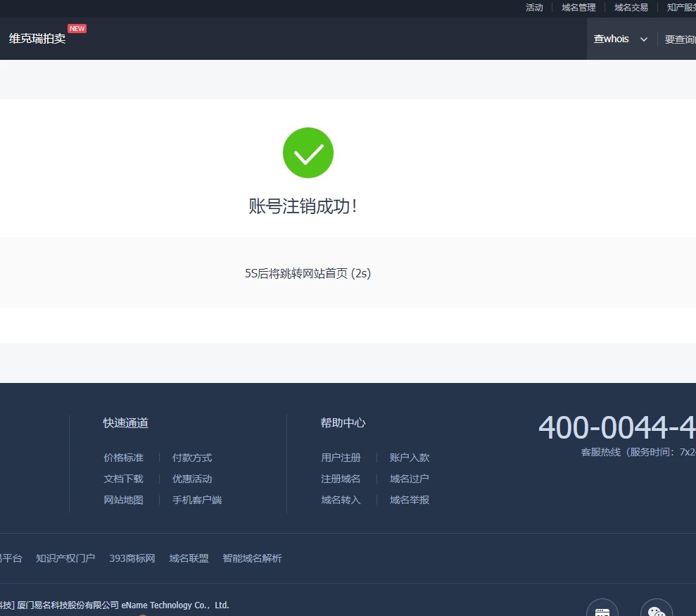Click the green success checkmark icon
696x616 pixels.
point(308,152)
